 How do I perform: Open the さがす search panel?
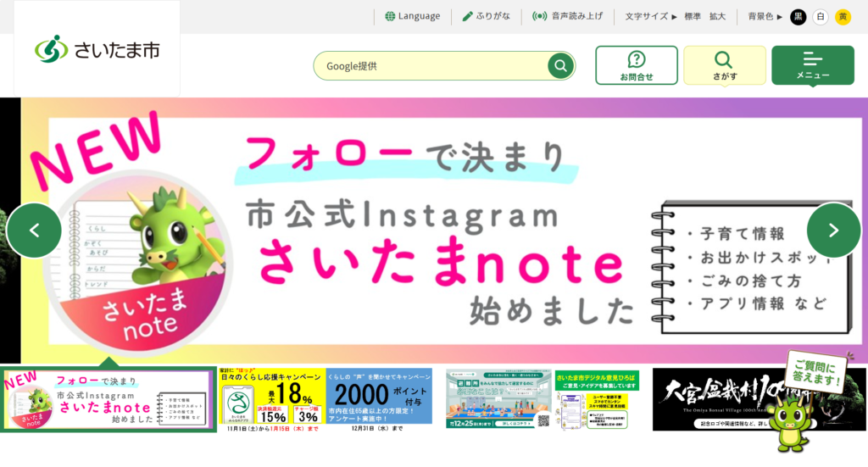(725, 65)
